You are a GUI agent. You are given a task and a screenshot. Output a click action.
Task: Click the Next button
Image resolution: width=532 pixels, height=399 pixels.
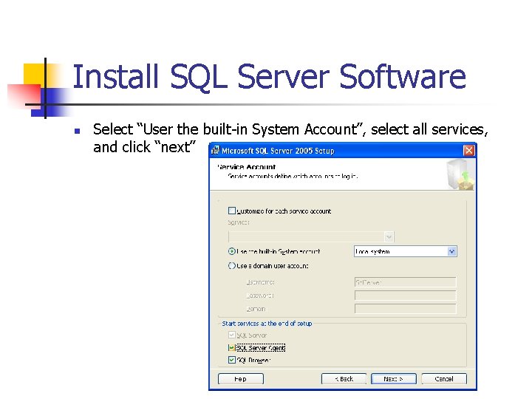(394, 379)
